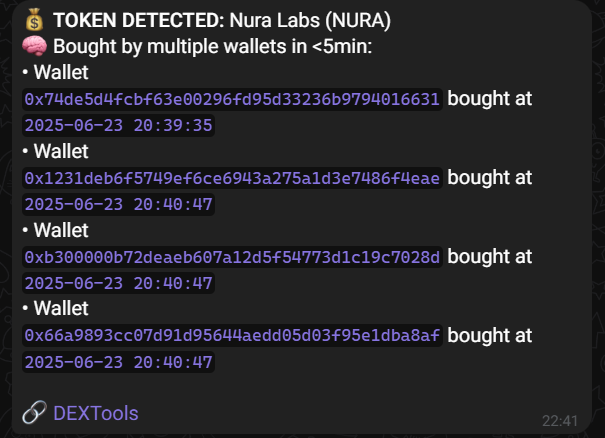The height and width of the screenshot is (438, 605).
Task: Open the DEXTools link
Action: point(96,413)
